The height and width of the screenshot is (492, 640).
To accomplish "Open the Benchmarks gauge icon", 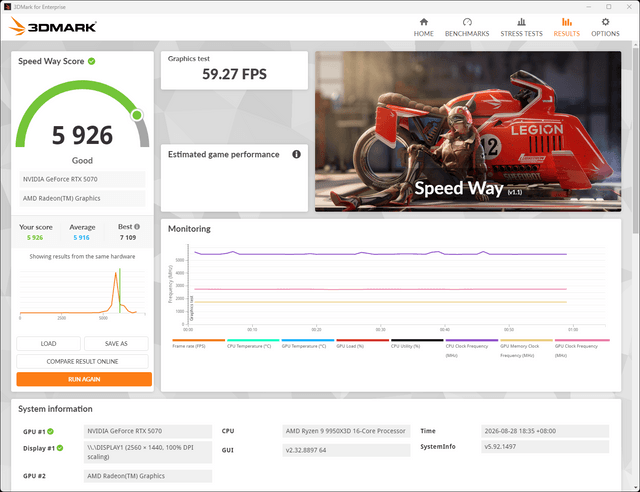I will pos(467,22).
